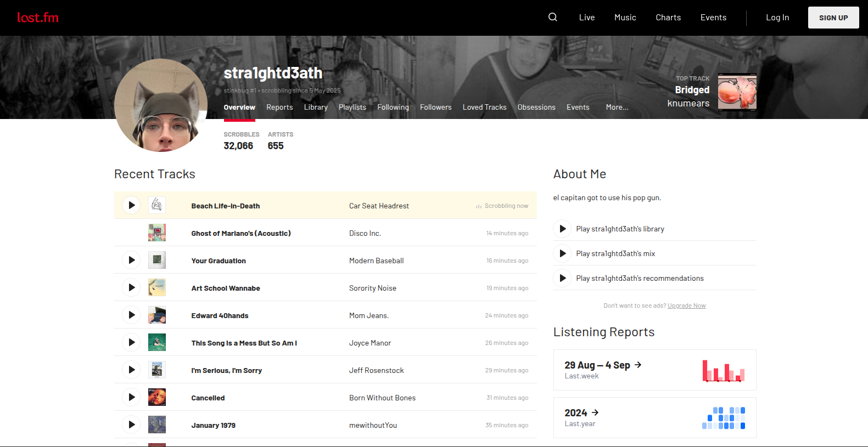The height and width of the screenshot is (447, 868).
Task: Switch to the Library tab
Action: (316, 107)
